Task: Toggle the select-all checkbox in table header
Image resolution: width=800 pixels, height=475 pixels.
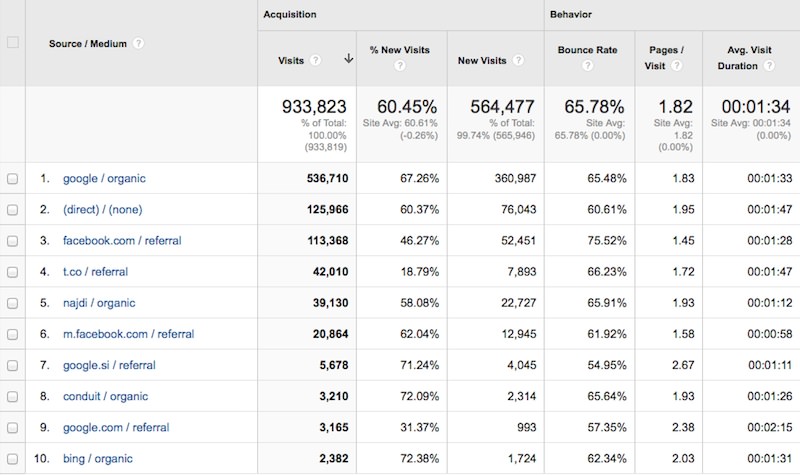Action: [x=13, y=43]
